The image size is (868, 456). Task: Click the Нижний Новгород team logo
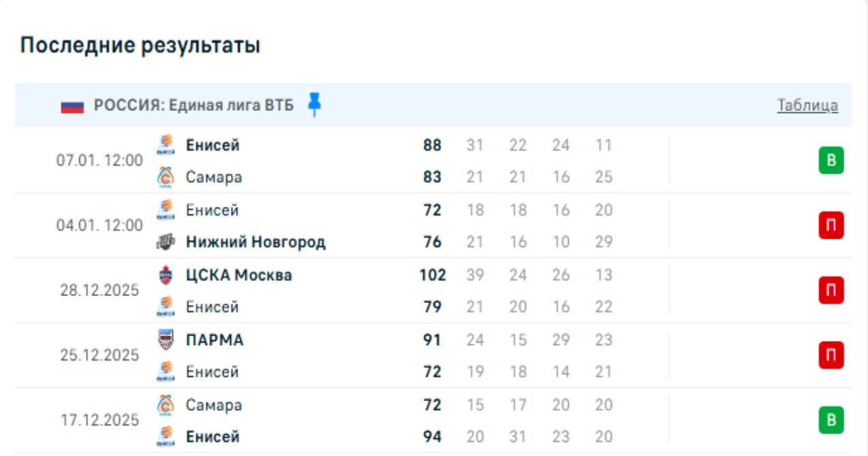point(166,242)
